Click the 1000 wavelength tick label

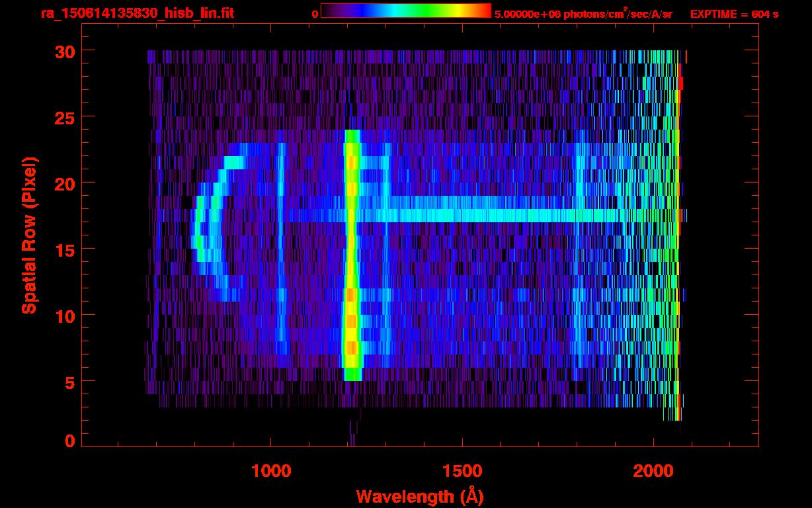pos(271,470)
